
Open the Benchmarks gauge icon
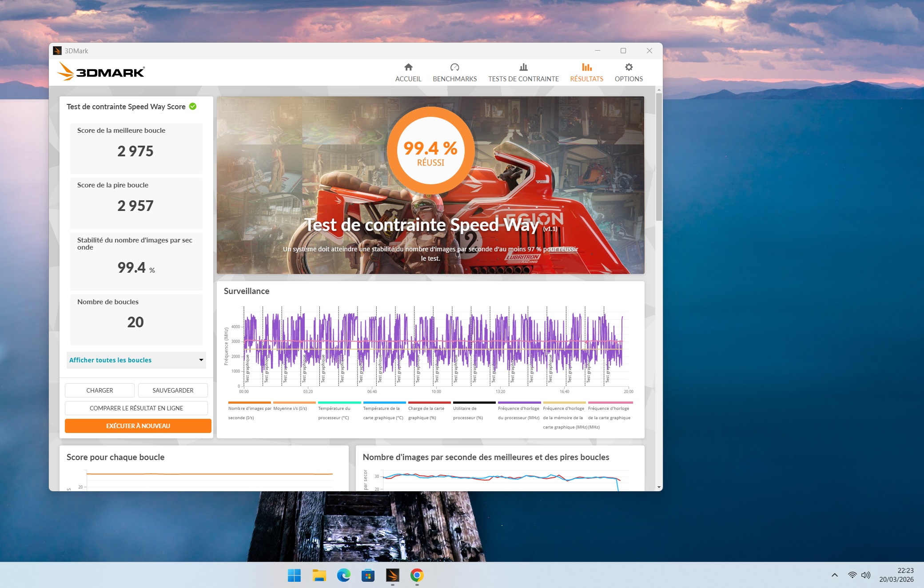454,68
